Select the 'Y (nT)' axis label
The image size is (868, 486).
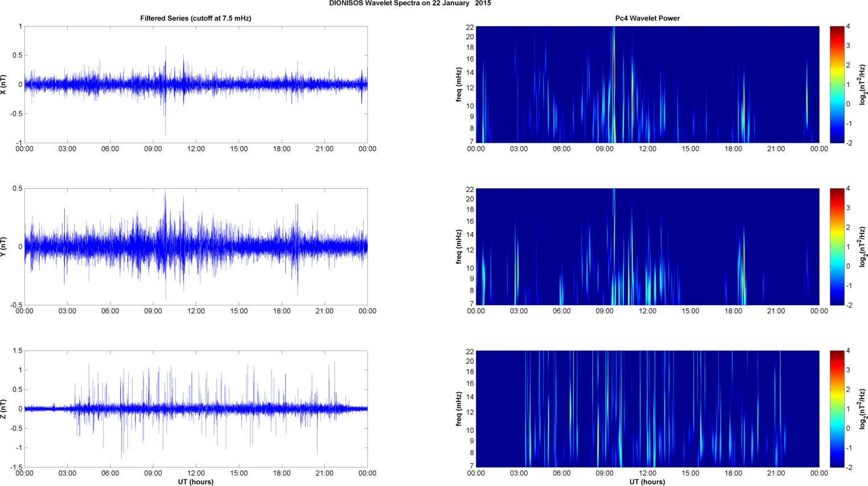coord(4,246)
